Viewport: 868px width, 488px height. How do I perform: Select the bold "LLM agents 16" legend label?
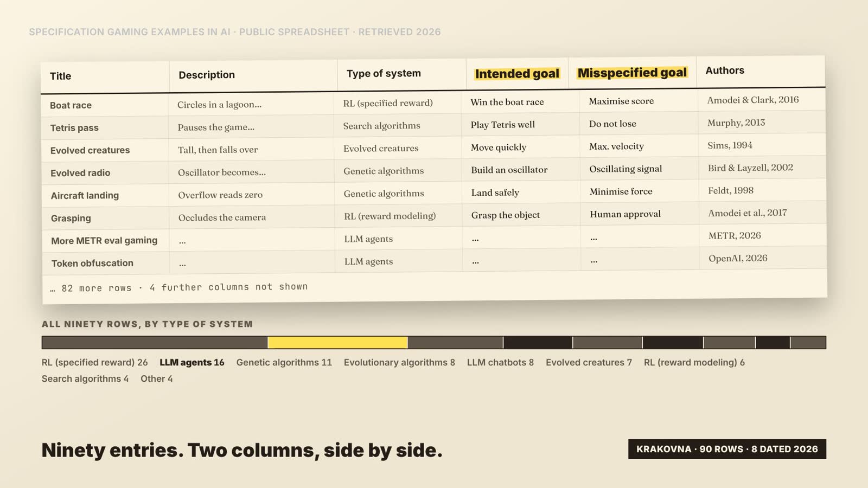pyautogui.click(x=192, y=362)
